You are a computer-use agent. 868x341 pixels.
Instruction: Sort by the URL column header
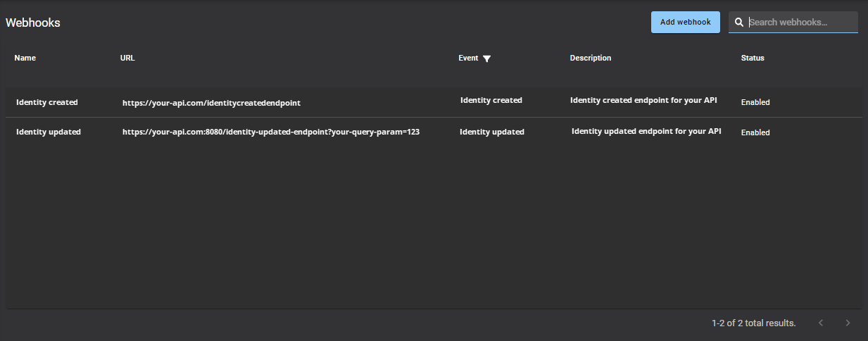coord(127,58)
